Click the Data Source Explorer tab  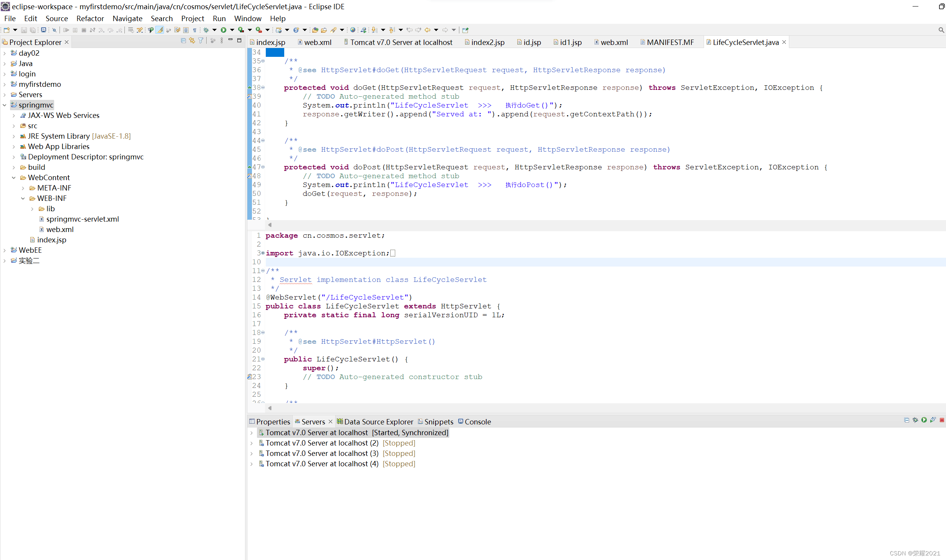[x=375, y=422]
